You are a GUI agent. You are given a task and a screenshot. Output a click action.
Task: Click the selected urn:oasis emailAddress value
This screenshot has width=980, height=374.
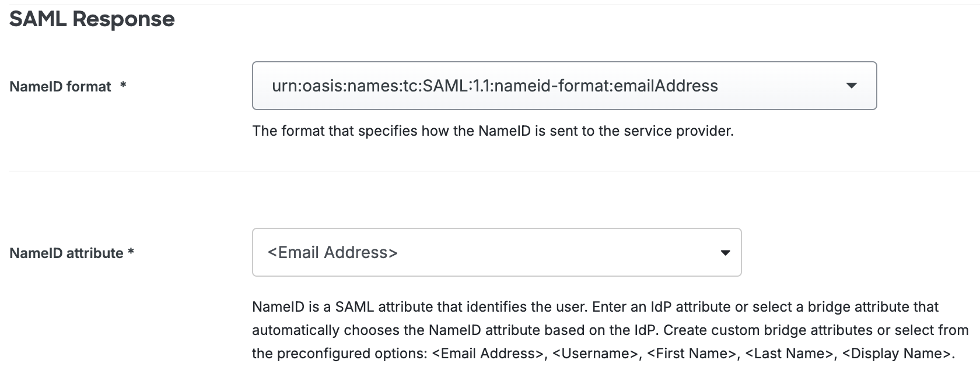pos(495,86)
